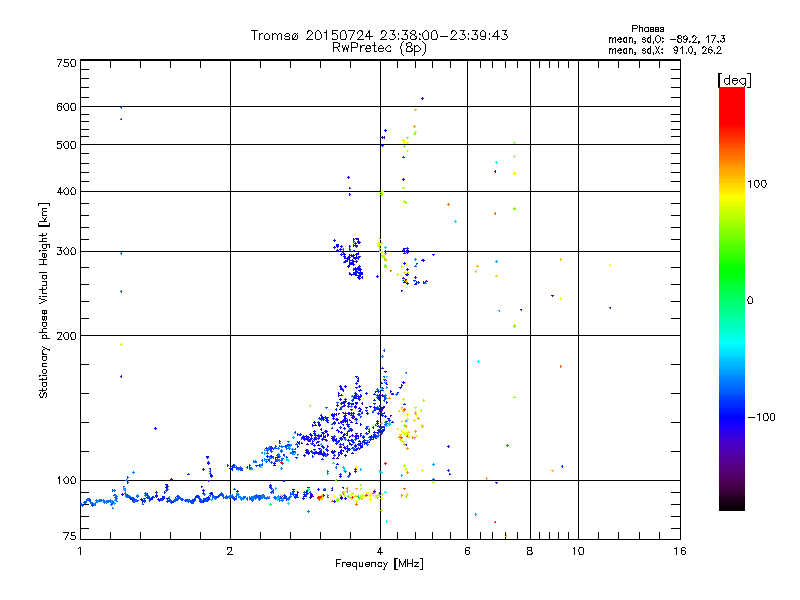Click the "Phases" header text

tap(647, 29)
